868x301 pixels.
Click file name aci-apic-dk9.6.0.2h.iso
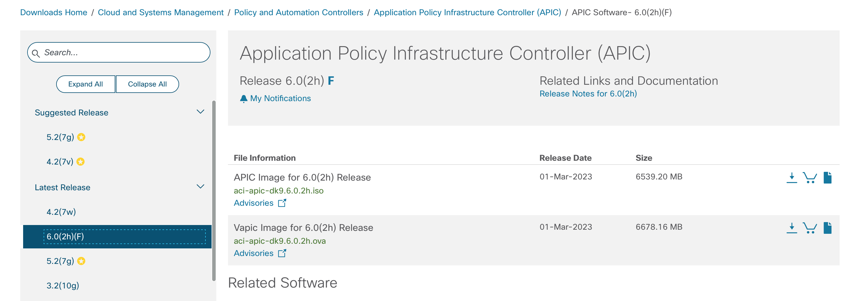278,191
